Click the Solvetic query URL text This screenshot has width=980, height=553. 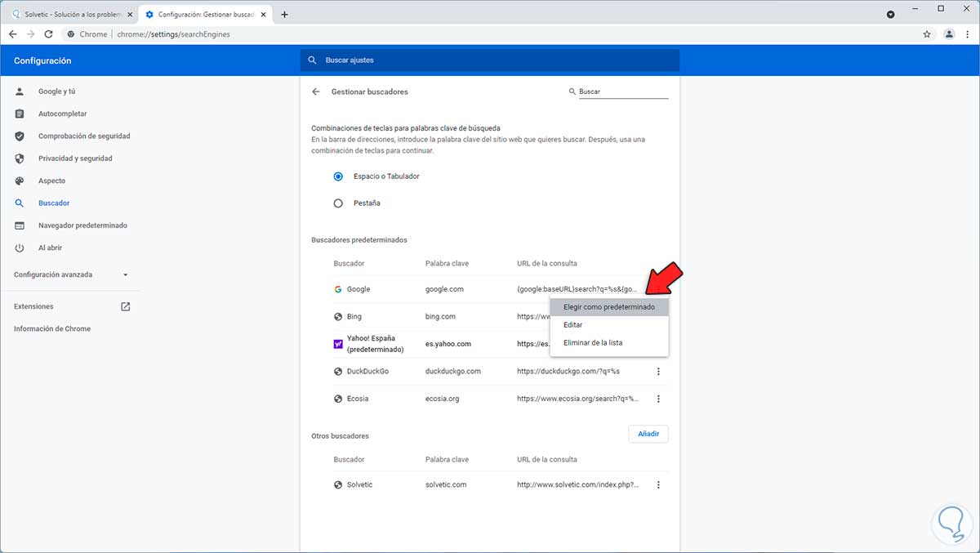[578, 484]
